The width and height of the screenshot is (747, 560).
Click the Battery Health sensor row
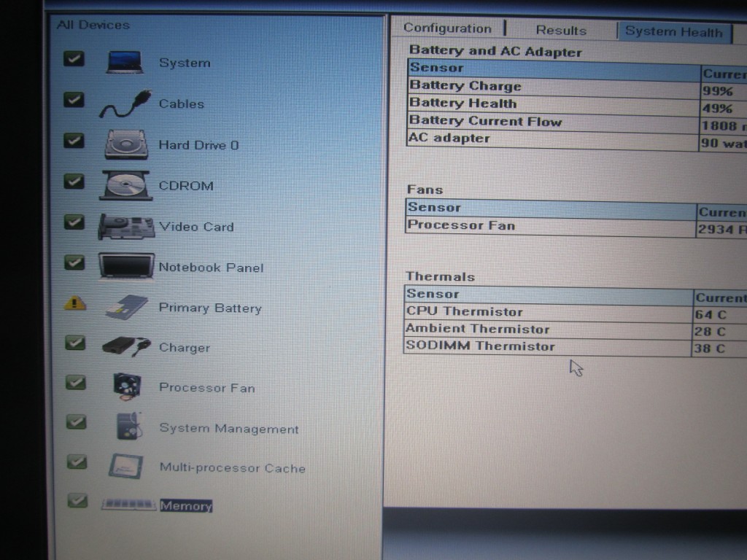tap(462, 104)
